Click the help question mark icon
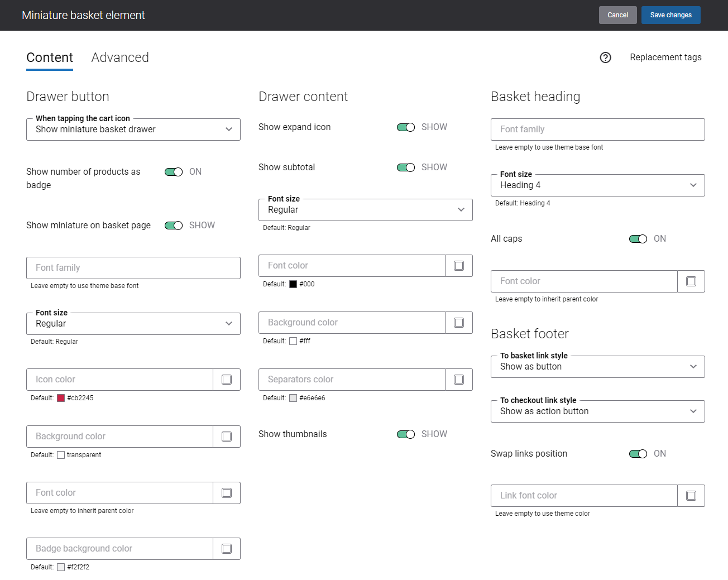This screenshot has height=580, width=728. click(x=605, y=57)
